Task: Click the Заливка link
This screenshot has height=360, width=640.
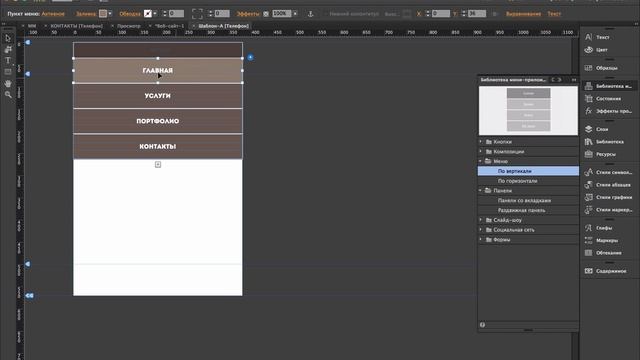Action: click(x=86, y=14)
